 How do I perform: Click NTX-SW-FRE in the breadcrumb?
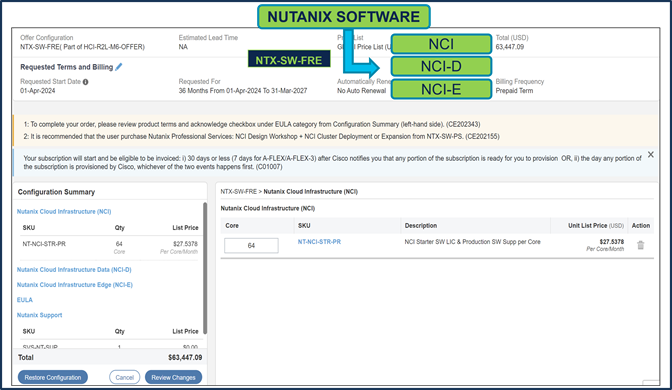(238, 192)
